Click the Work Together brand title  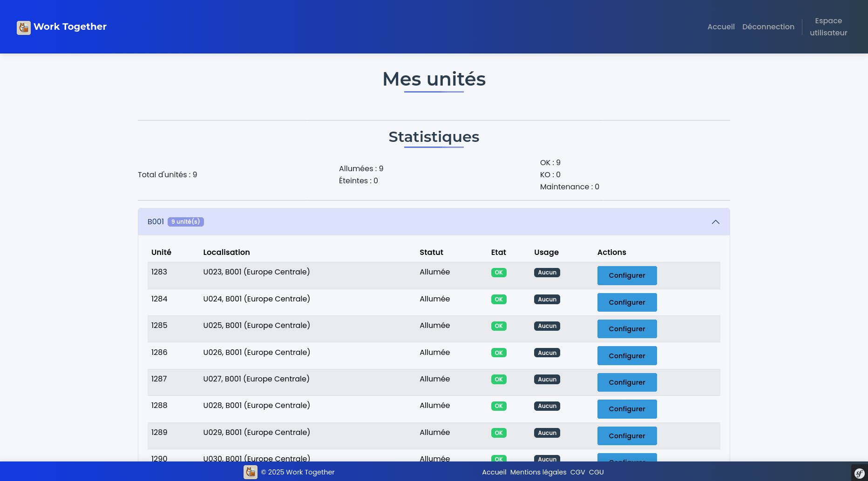pos(70,27)
